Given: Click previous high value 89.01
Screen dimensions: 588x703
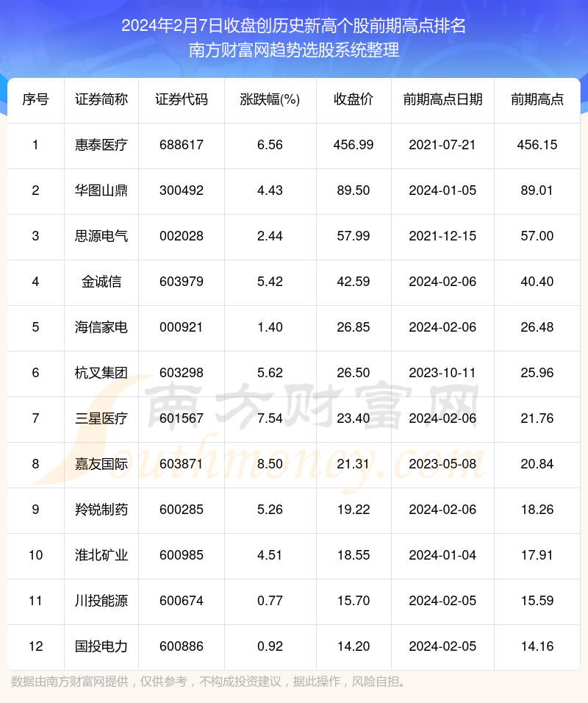Looking at the screenshot, I should click(x=537, y=190).
